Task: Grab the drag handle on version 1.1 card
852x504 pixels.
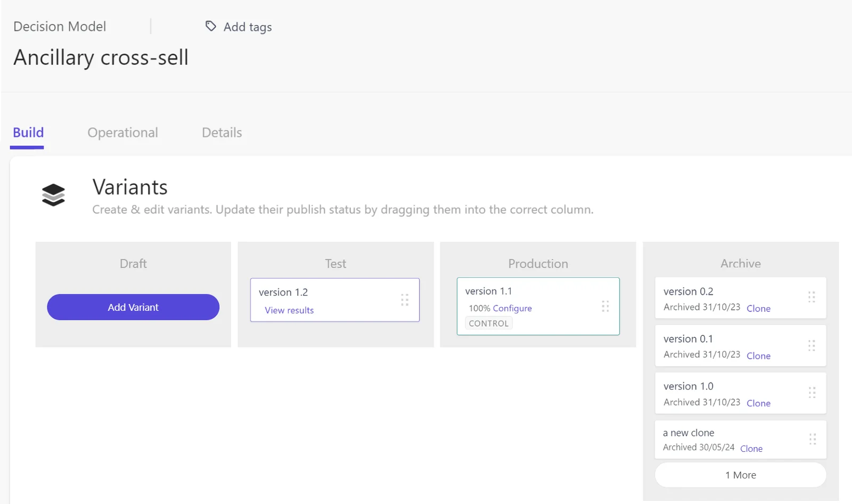Action: pos(605,306)
